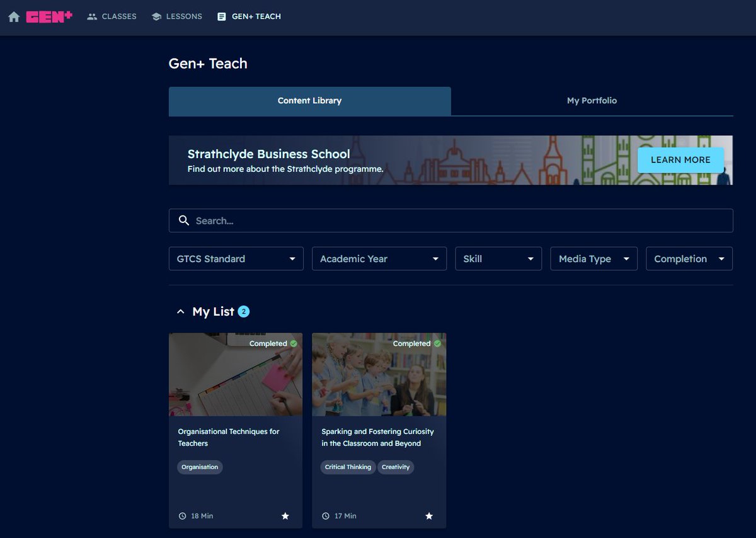Open the Organisational Techniques card thumbnail
This screenshot has height=538, width=756.
tap(236, 375)
